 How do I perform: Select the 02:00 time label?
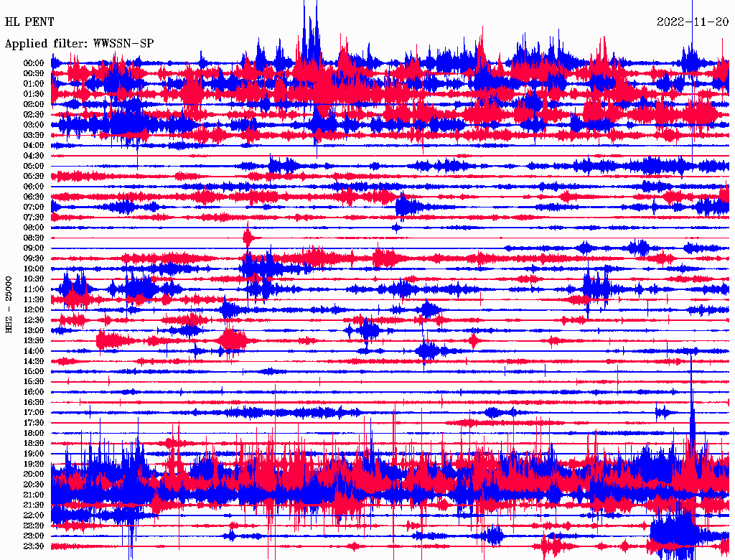(34, 104)
